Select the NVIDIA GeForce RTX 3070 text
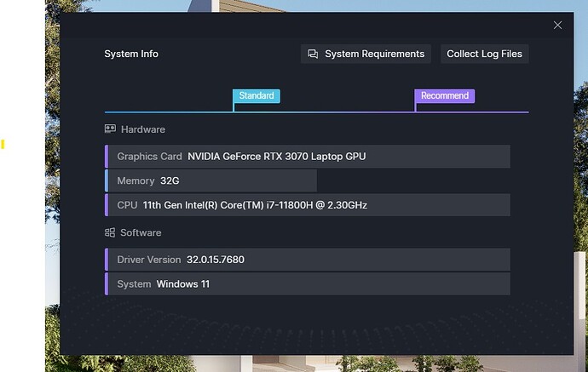588x372 pixels. coord(276,157)
